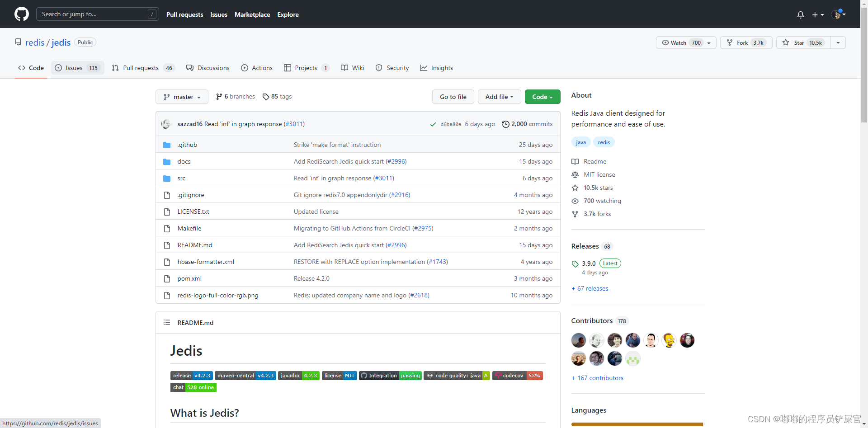Click the Search or jump to field
The width and height of the screenshot is (868, 428).
pyautogui.click(x=98, y=14)
